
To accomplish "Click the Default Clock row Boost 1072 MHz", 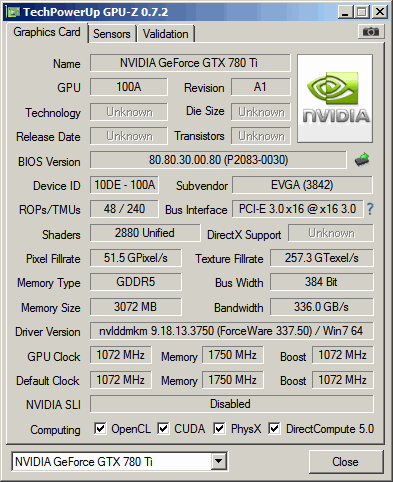I will [343, 380].
